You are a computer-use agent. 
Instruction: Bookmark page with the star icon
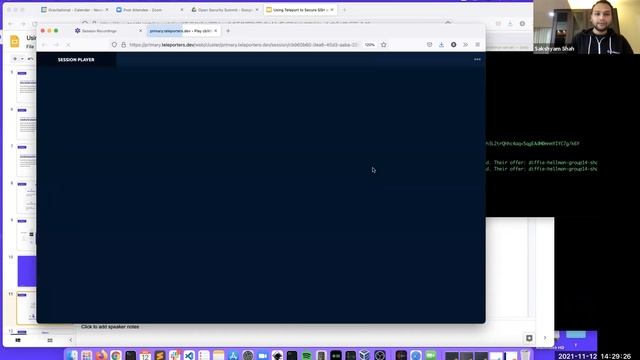coord(384,45)
